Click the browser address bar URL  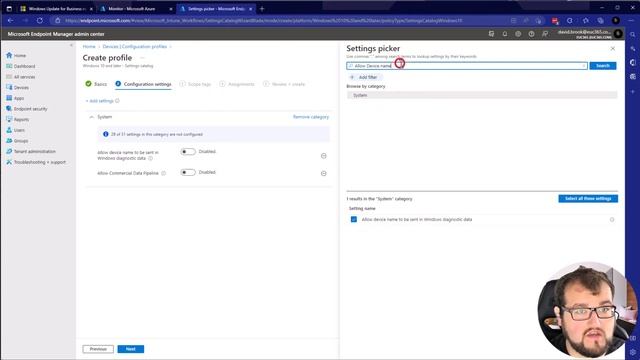tap(263, 20)
